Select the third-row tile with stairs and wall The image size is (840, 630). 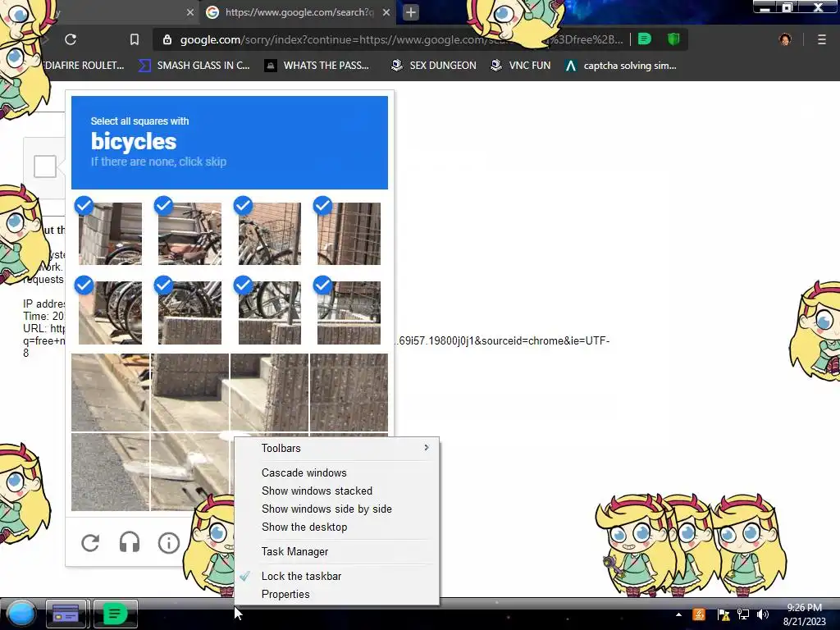pos(269,392)
